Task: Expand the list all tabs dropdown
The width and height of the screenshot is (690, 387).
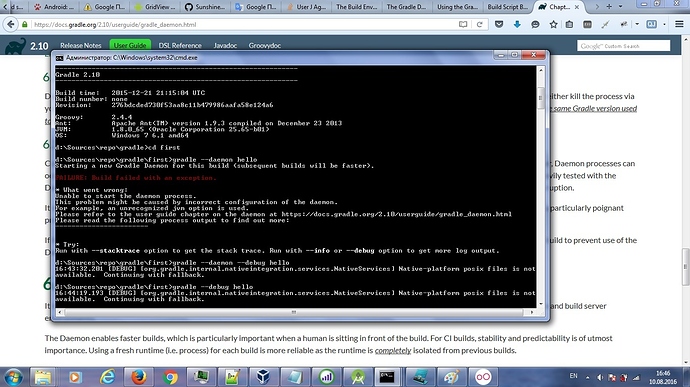Action: (x=620, y=7)
